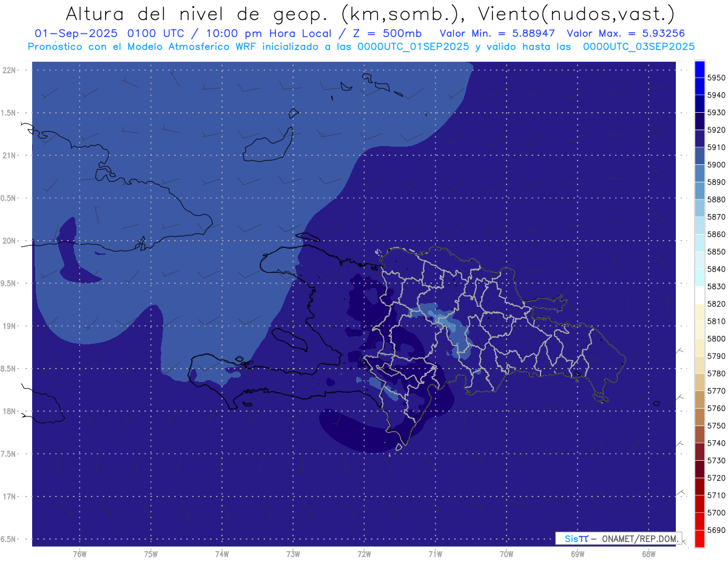The width and height of the screenshot is (728, 562).
Task: Click the '22N' latitude label
Action: click(x=10, y=70)
